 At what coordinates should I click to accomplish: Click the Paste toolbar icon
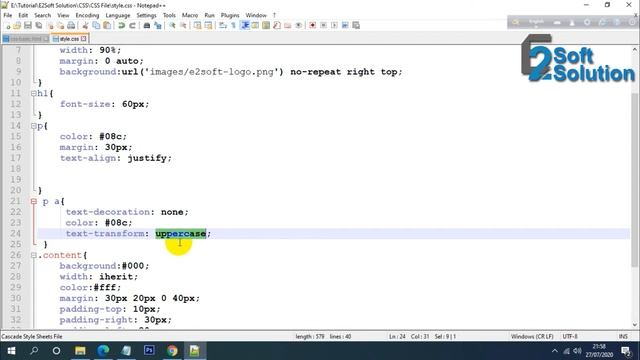[x=107, y=25]
